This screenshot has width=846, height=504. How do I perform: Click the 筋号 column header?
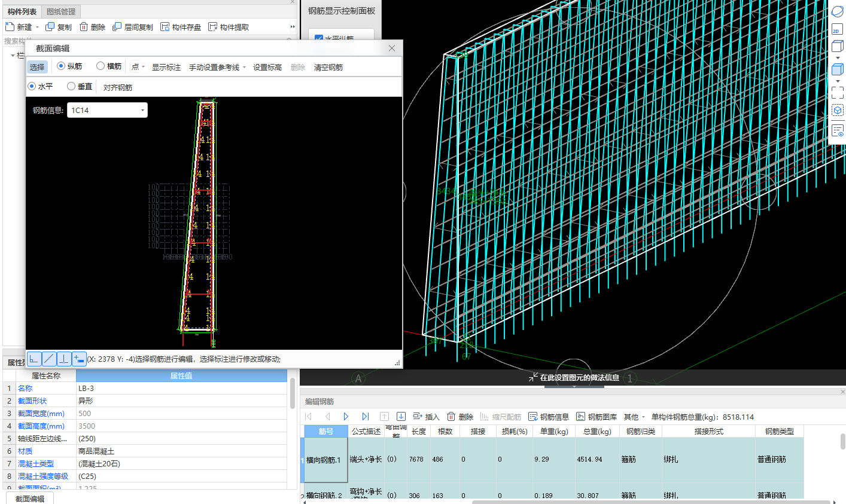[x=326, y=431]
